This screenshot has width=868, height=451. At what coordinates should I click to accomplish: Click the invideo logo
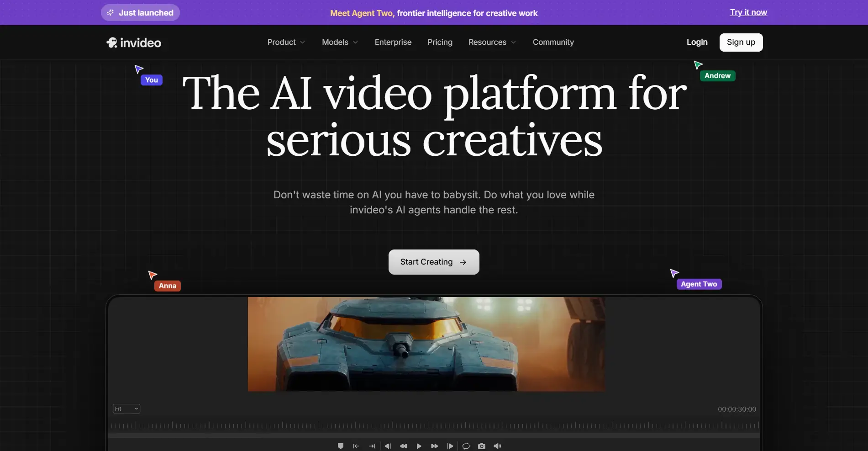134,42
